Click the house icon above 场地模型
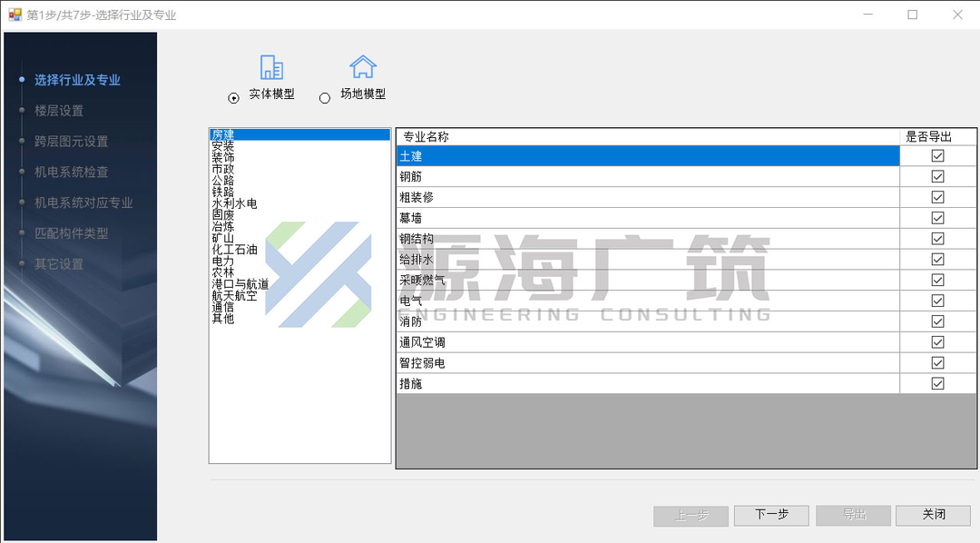The image size is (980, 543). [362, 66]
